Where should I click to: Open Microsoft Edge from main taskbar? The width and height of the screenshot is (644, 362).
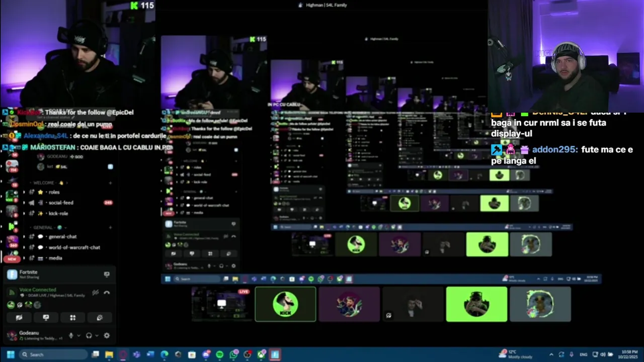click(x=165, y=354)
